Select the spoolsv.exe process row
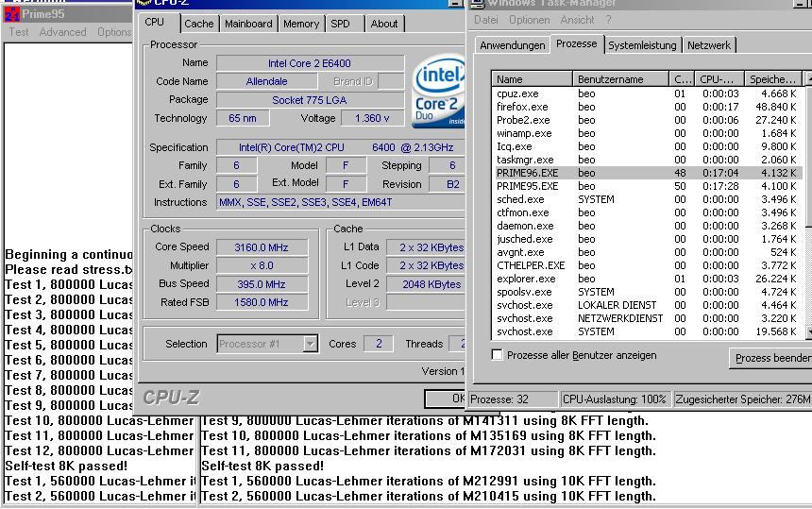Screen dimensions: 812x509 [647, 292]
